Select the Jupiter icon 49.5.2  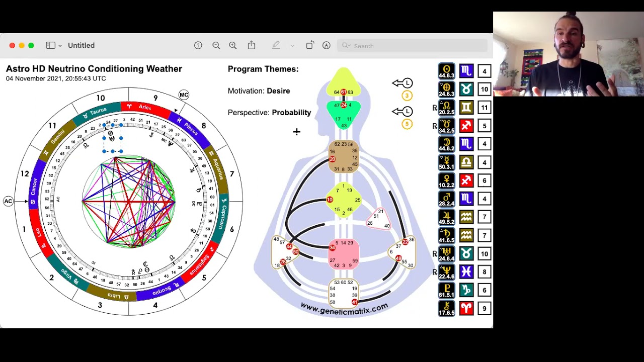(446, 217)
